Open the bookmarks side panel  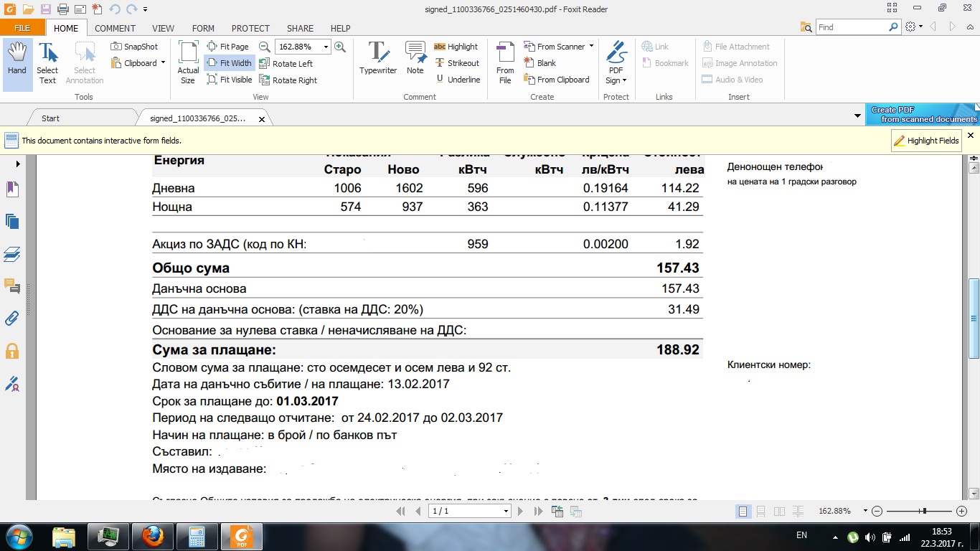pyautogui.click(x=12, y=189)
